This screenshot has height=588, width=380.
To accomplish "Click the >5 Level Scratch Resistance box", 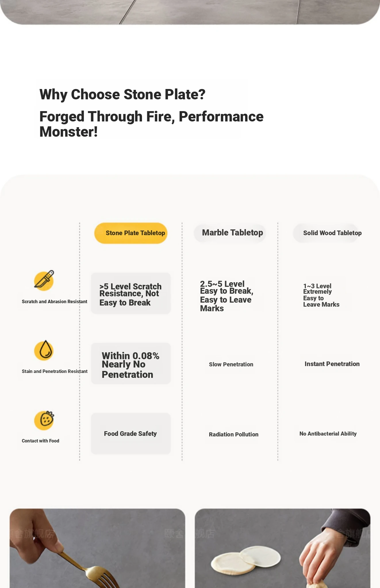I will point(131,293).
